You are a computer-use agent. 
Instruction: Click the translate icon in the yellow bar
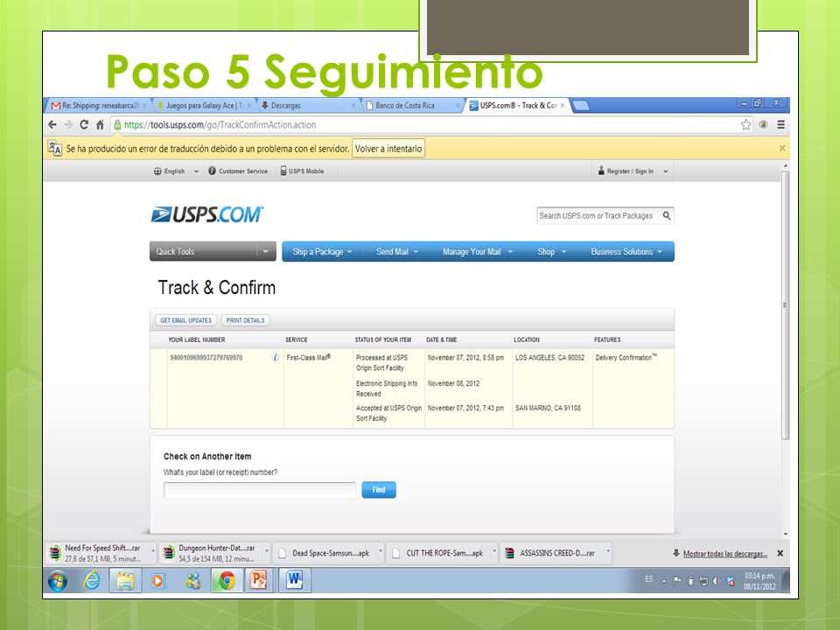click(54, 148)
